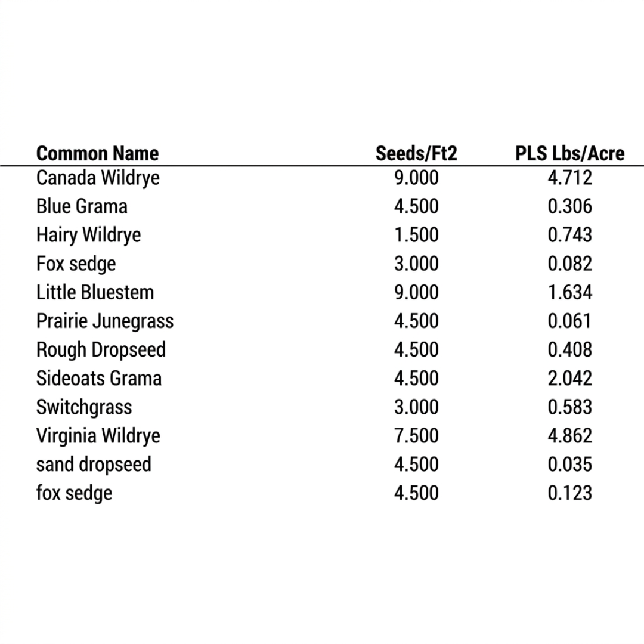
Task: Click the Seeds/Ft2 column header
Action: (x=416, y=153)
